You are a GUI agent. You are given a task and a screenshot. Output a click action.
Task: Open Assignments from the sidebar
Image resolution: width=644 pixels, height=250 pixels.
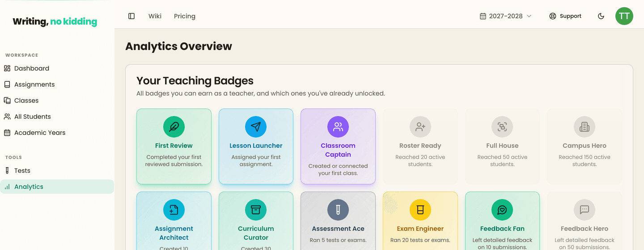(57, 84)
